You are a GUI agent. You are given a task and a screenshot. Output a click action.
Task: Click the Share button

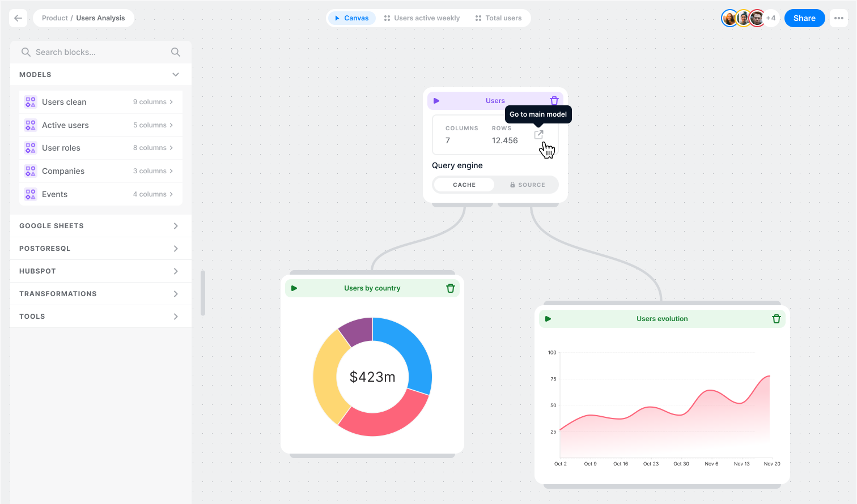coord(804,18)
